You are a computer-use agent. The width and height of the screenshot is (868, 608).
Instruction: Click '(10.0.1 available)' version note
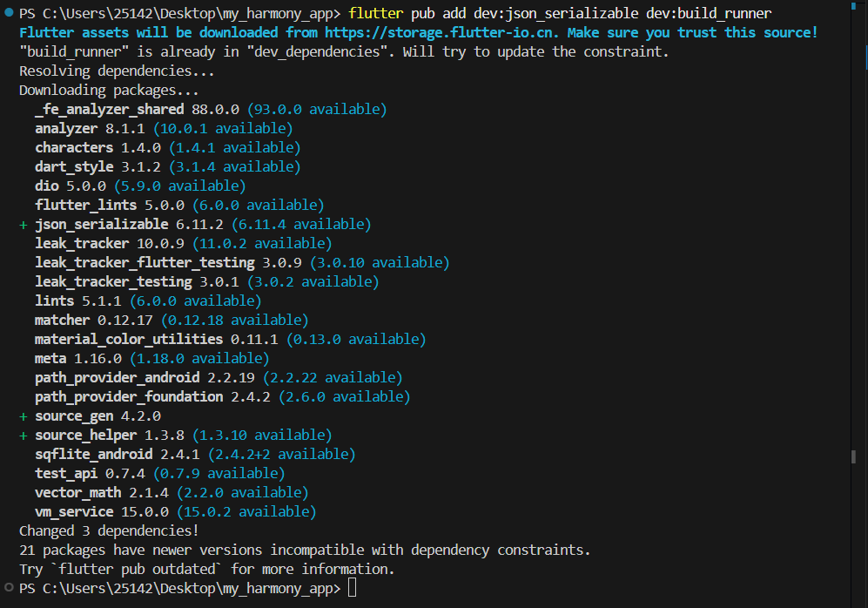click(x=223, y=128)
